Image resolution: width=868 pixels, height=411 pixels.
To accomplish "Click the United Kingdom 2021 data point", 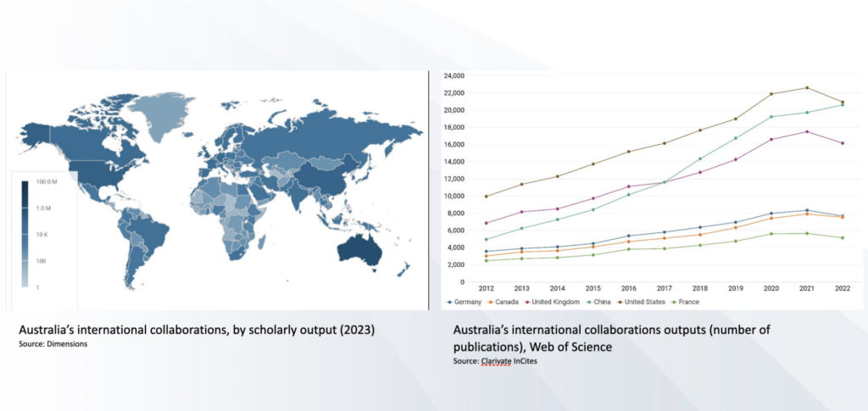I will 806,131.
